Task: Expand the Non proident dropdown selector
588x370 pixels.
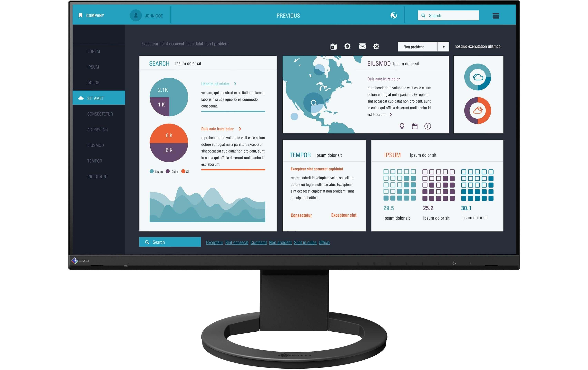Action: tap(444, 47)
